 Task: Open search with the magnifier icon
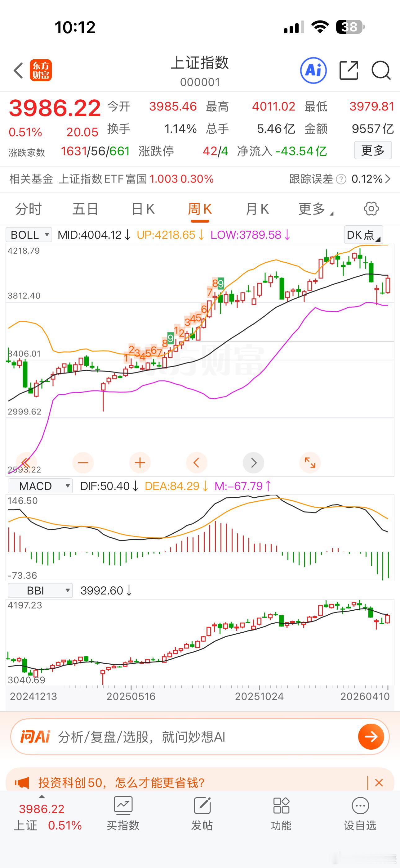(x=381, y=70)
